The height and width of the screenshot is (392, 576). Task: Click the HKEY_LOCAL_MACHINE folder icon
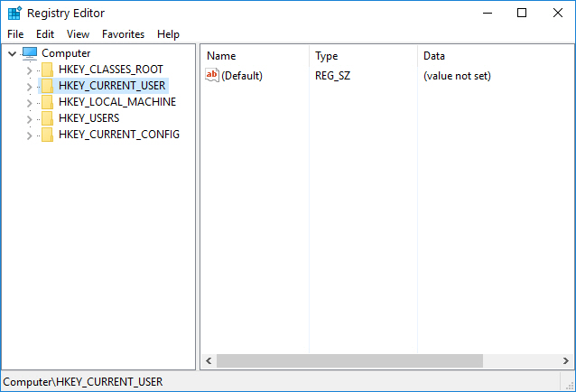click(x=47, y=102)
